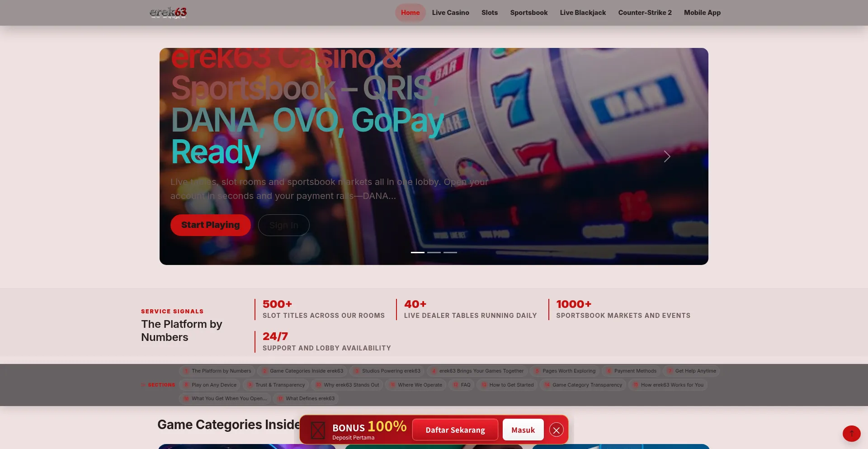Open the Counter-Strike 2 menu item

(x=645, y=13)
